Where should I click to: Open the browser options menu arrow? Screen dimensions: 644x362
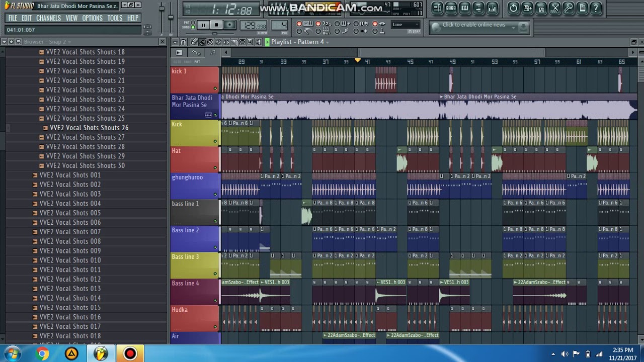tap(4, 42)
